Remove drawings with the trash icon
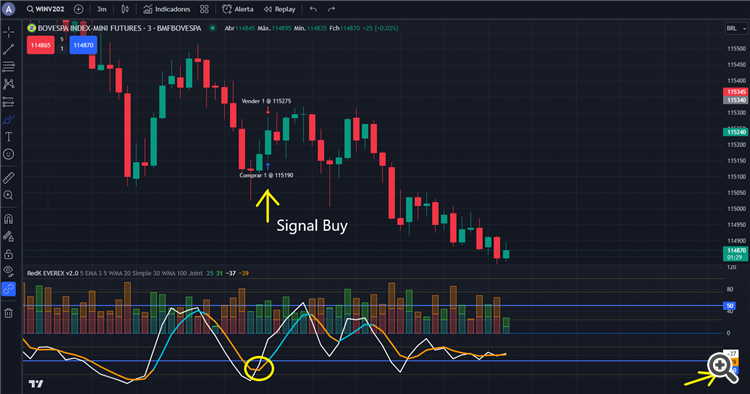 (x=8, y=313)
